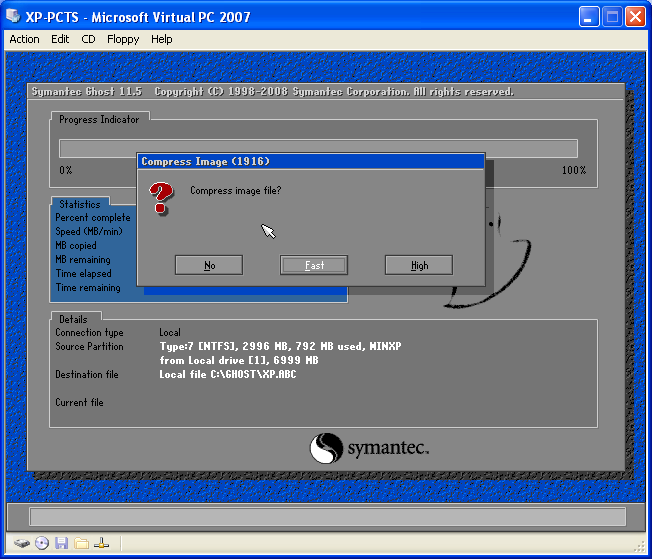Choose High compression option

(x=419, y=265)
